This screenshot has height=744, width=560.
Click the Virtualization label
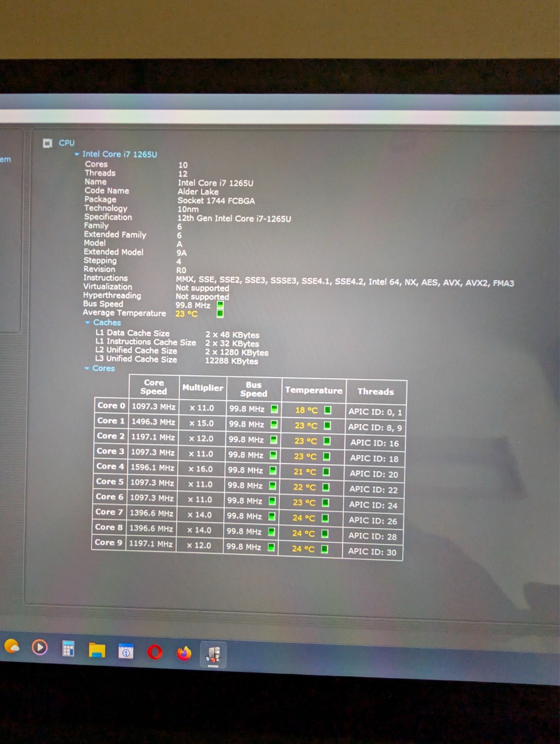(x=107, y=286)
